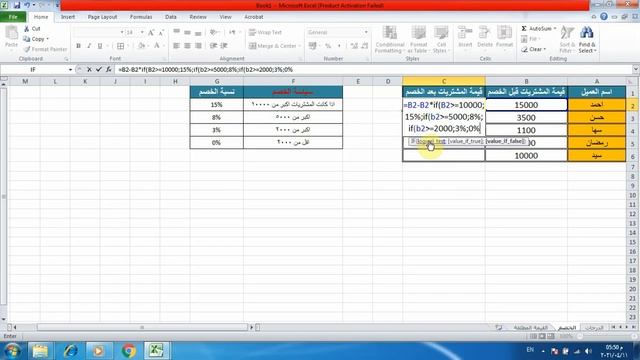Click the Undo arrow icon
The height and width of the screenshot is (360, 640).
pyautogui.click(x=27, y=5)
